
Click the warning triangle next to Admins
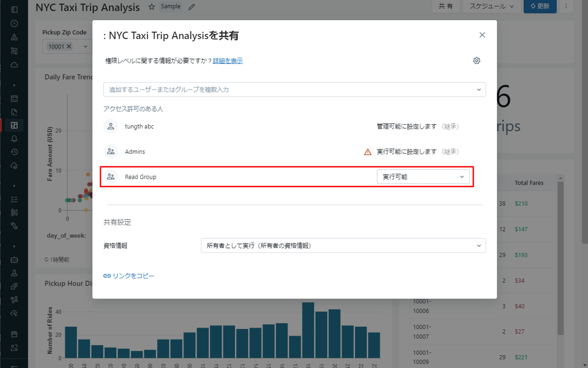[x=367, y=152]
